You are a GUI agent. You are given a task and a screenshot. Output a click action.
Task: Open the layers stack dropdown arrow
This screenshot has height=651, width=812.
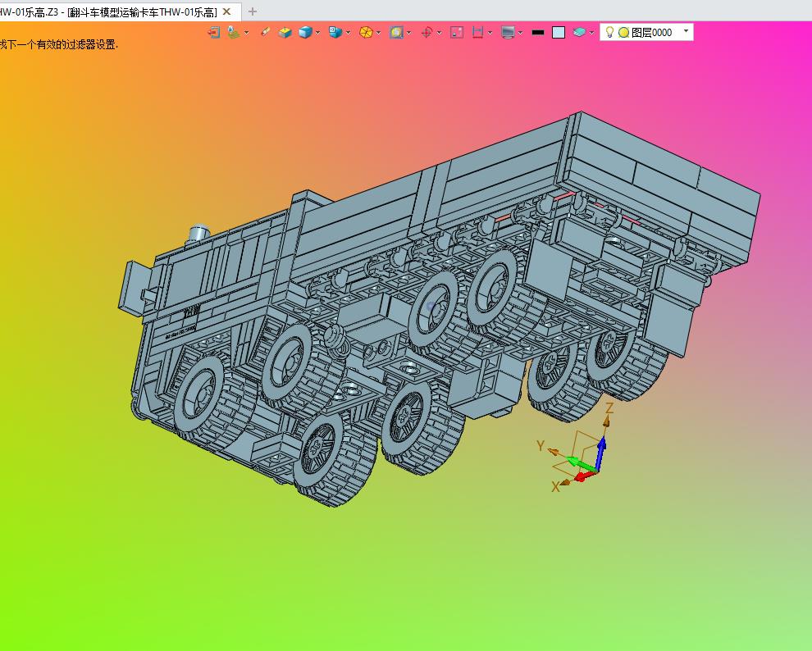pyautogui.click(x=591, y=33)
